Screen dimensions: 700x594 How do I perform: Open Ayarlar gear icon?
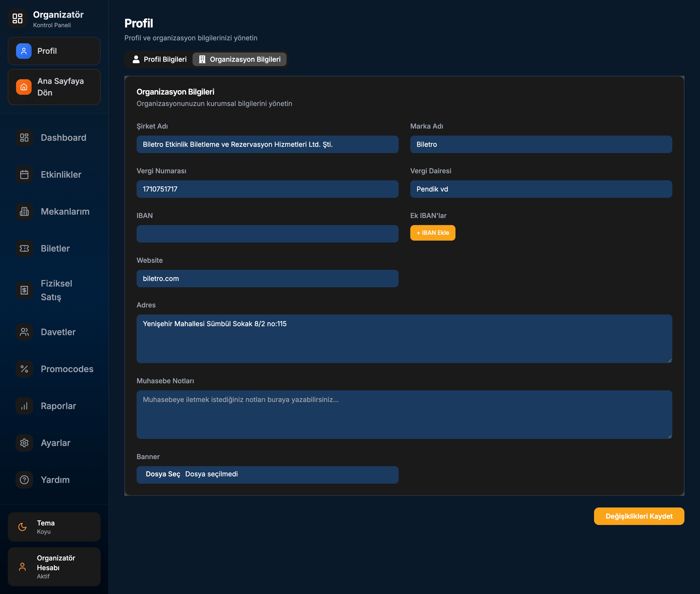coord(24,443)
